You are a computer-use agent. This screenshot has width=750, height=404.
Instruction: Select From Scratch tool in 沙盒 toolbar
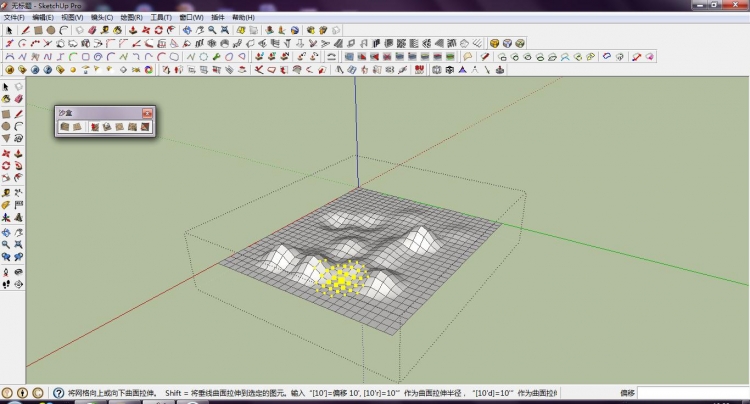[77, 127]
